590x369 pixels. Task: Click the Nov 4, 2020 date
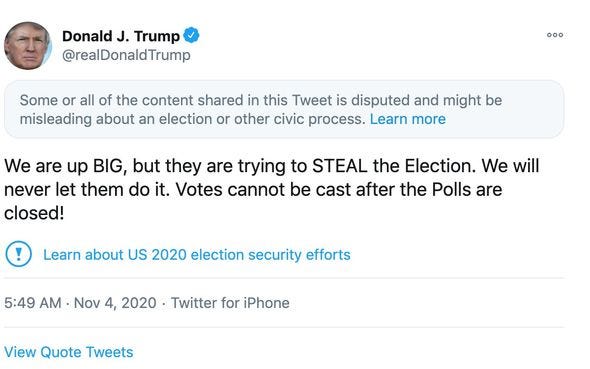(x=115, y=303)
